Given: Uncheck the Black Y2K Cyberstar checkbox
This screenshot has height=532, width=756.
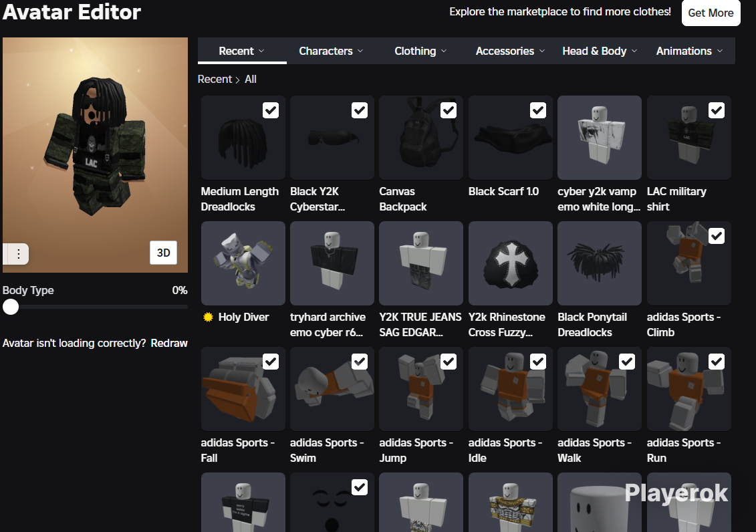Looking at the screenshot, I should [360, 110].
